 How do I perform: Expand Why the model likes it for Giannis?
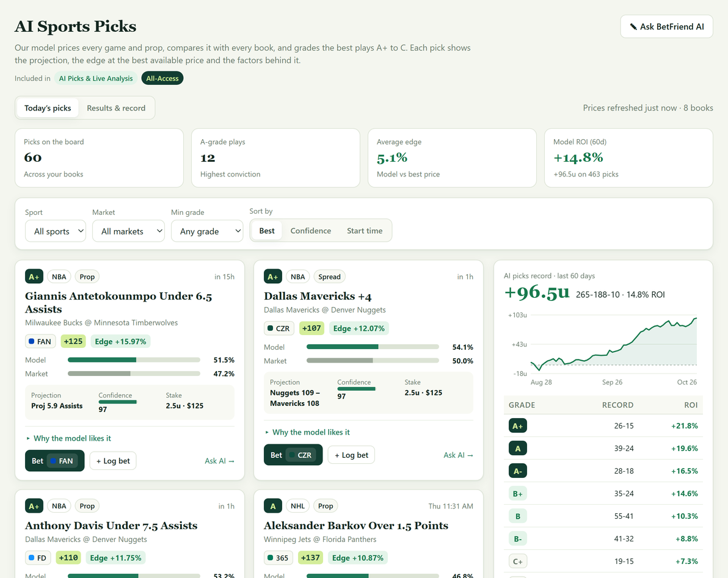click(x=69, y=438)
